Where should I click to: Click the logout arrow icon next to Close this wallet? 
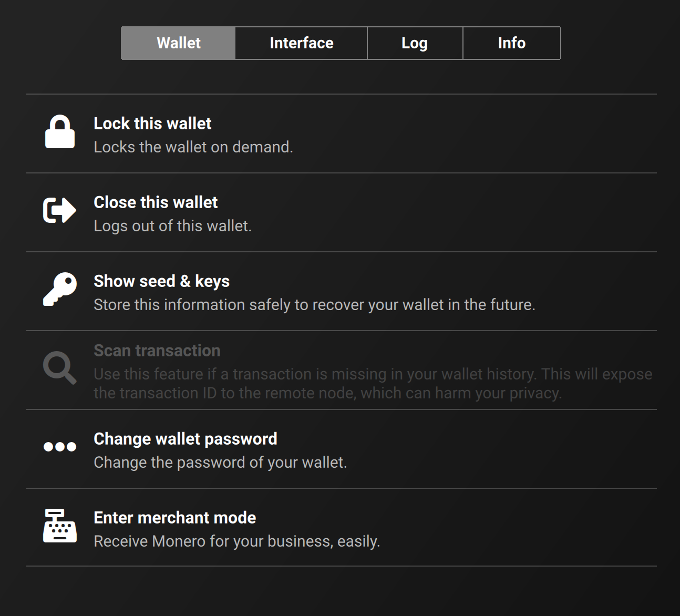tap(58, 210)
